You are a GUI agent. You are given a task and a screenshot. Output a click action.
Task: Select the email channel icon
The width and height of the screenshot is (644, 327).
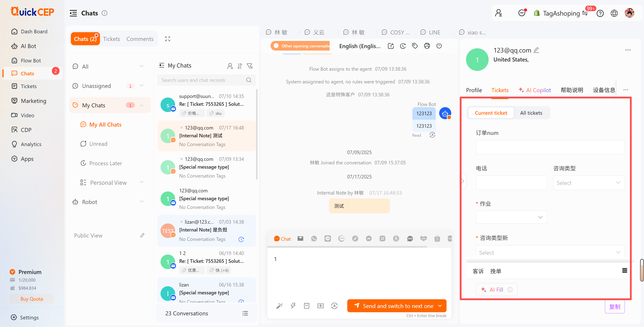tap(300, 238)
